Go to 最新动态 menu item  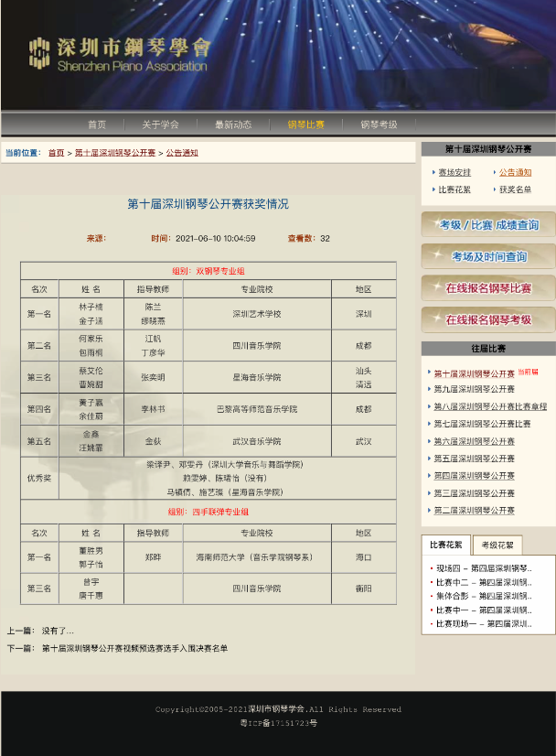click(x=233, y=124)
